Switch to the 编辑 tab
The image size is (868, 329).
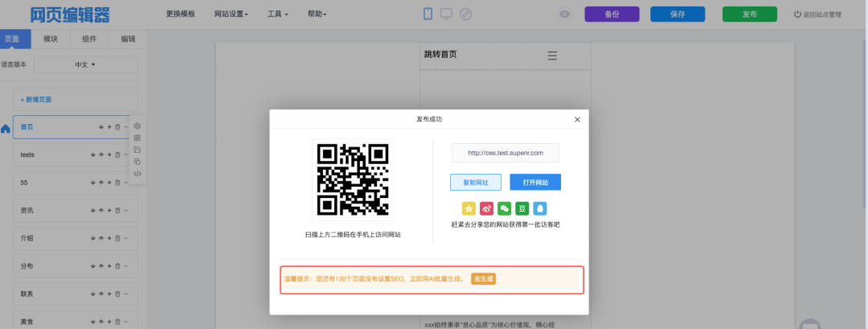pyautogui.click(x=128, y=39)
